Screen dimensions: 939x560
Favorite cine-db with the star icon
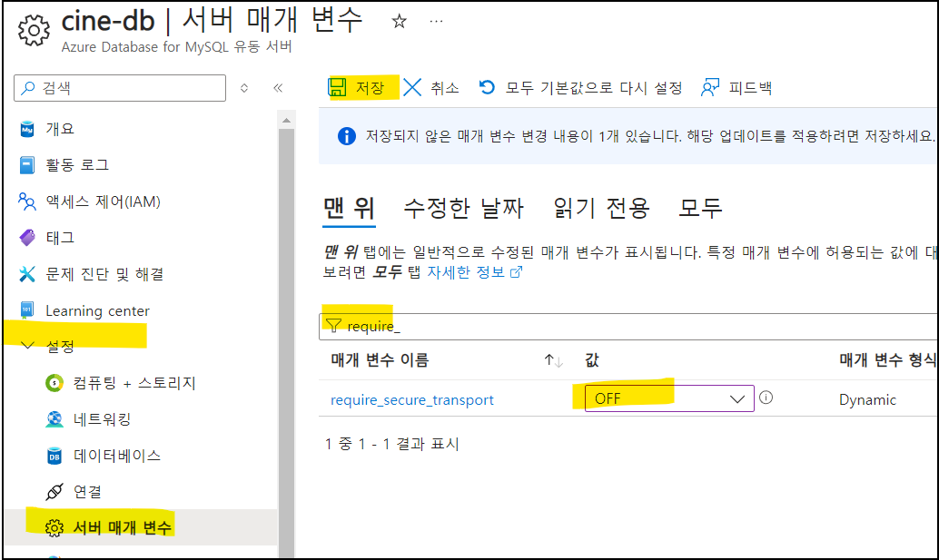tap(399, 22)
